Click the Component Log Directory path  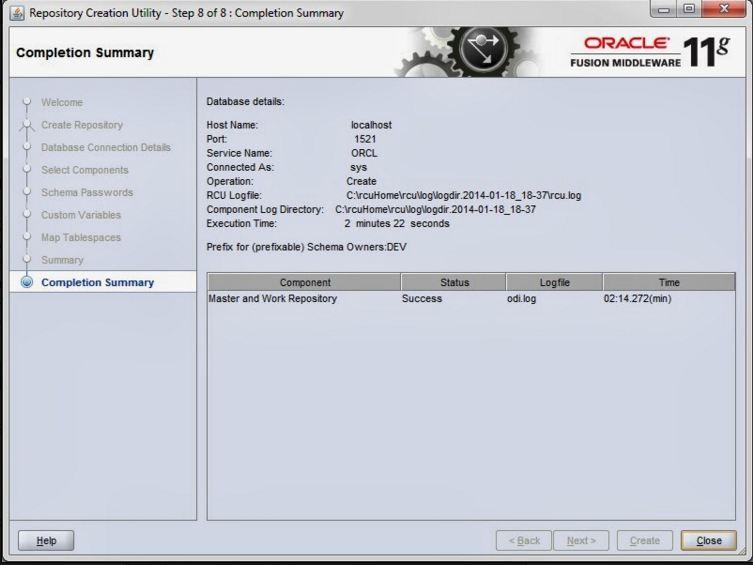click(435, 209)
